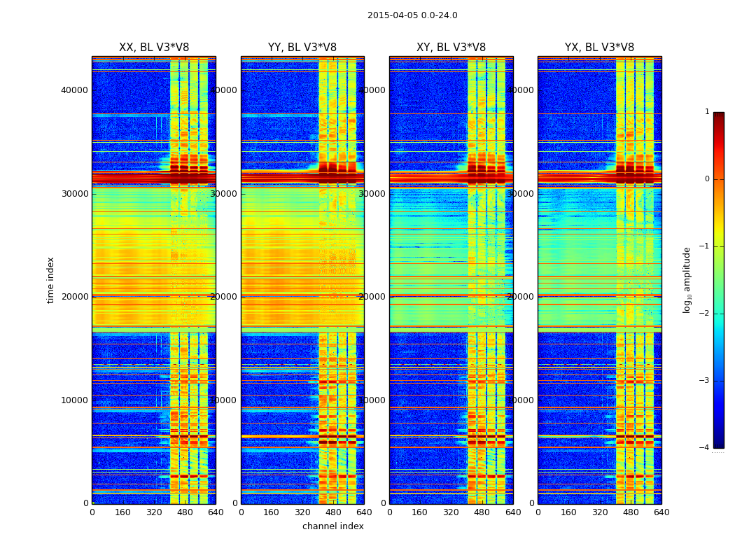Click the XY spectrogram plot area
The width and height of the screenshot is (735, 560).
[x=451, y=280]
